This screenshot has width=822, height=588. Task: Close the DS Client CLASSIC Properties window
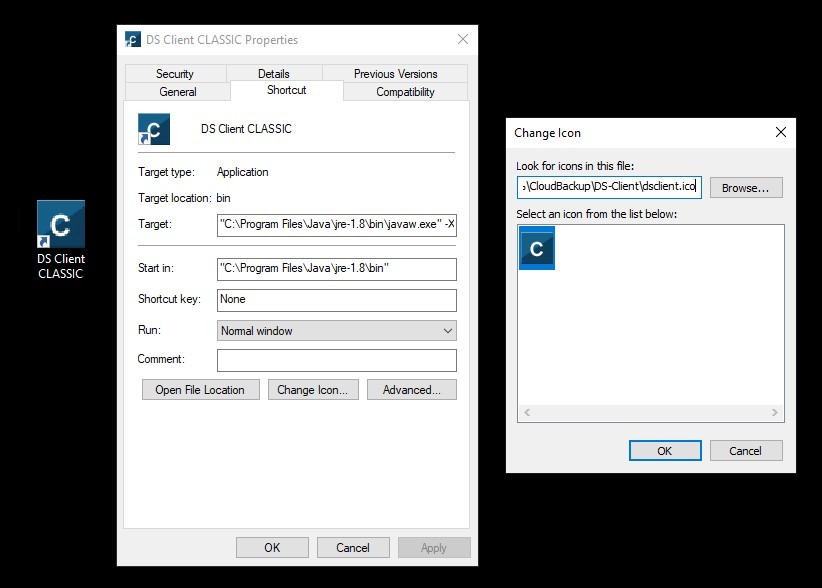point(462,40)
